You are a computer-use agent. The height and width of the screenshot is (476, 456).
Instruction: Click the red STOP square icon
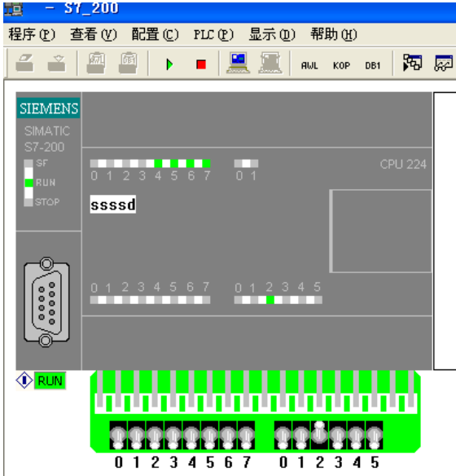201,64
